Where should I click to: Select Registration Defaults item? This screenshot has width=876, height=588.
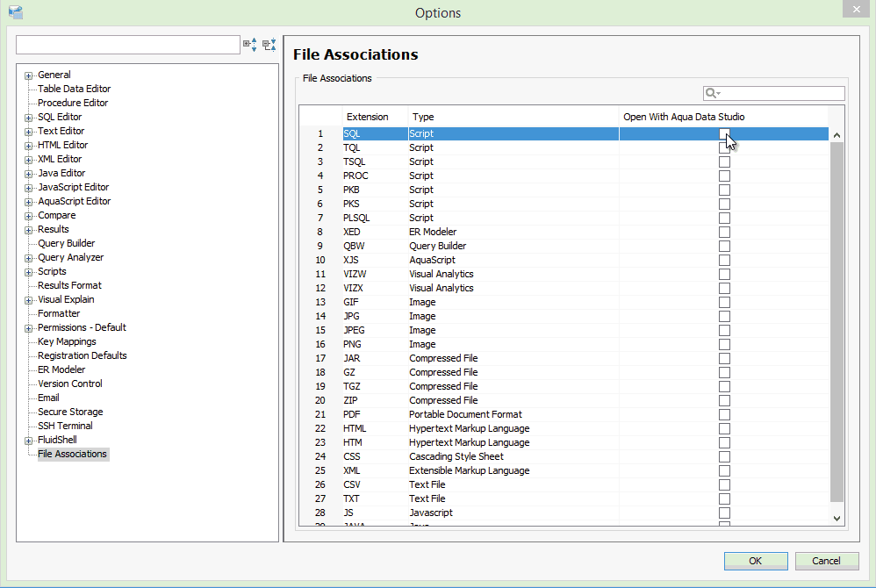click(83, 355)
